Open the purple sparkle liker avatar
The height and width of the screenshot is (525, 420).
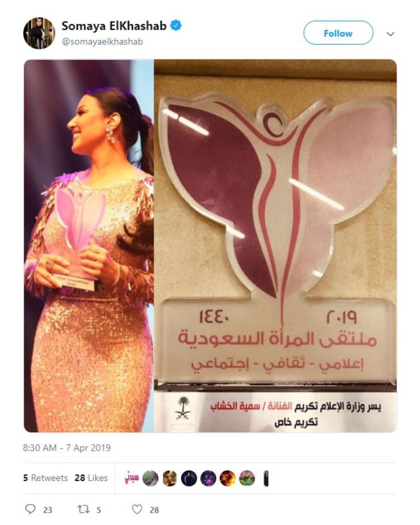click(x=208, y=478)
